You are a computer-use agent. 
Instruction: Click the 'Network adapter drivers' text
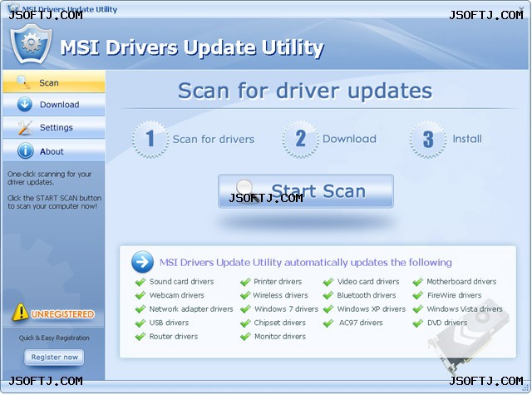pos(191,309)
